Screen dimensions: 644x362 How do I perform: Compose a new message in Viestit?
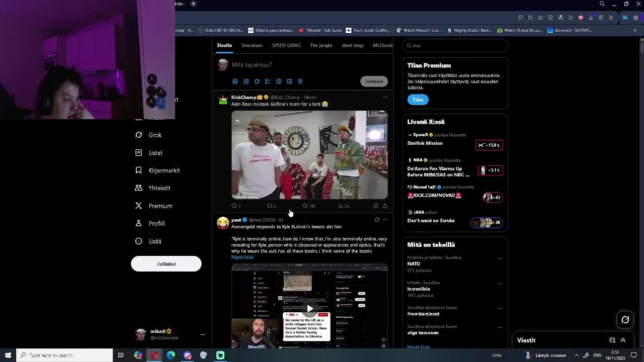point(612,340)
